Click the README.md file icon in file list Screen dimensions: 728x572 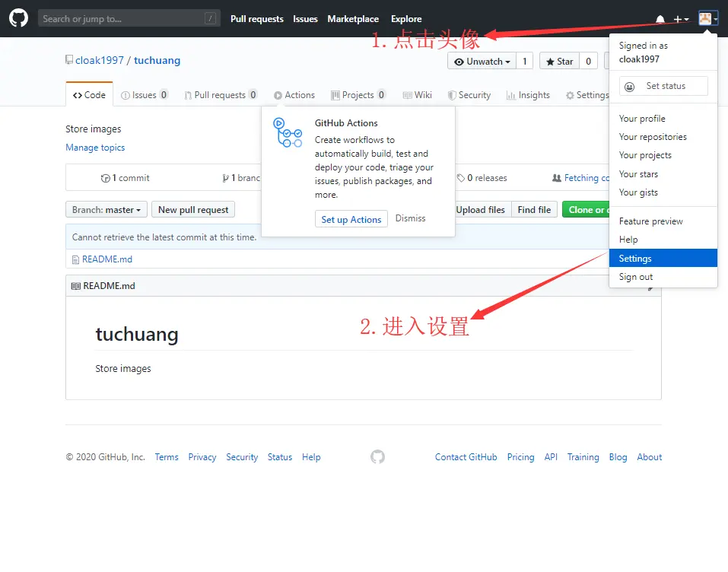point(75,259)
